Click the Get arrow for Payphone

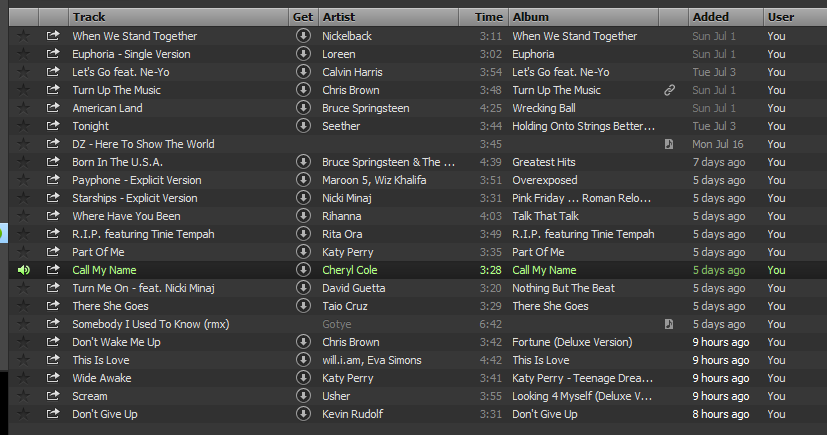point(303,180)
